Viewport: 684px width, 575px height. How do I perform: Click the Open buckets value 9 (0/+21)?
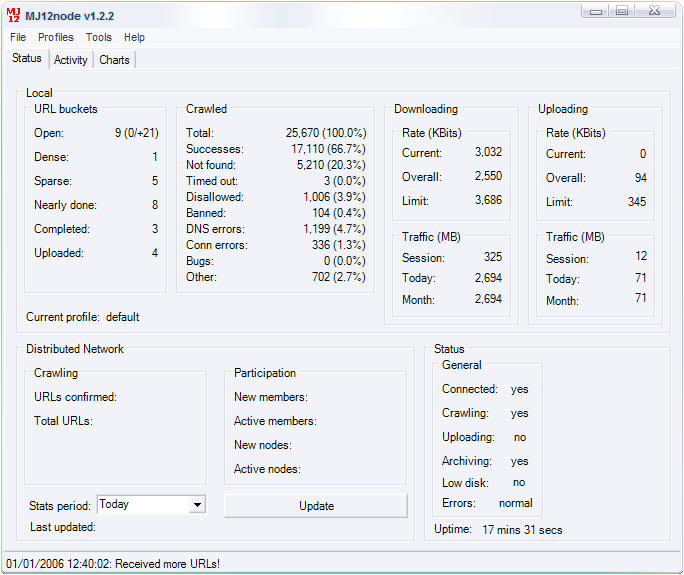click(137, 133)
